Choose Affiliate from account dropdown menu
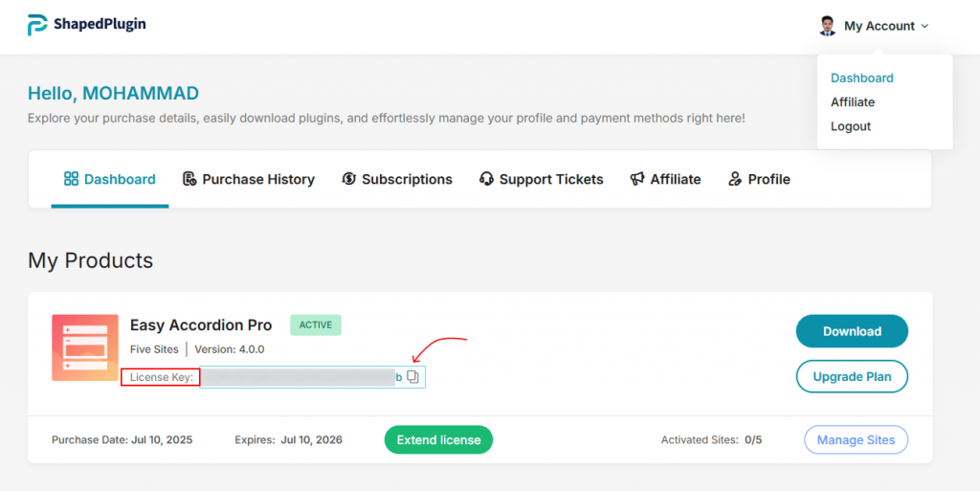The image size is (980, 491). (x=852, y=102)
